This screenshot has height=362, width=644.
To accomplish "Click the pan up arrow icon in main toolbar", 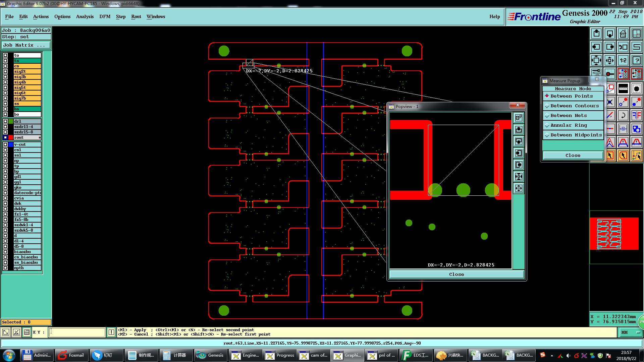I will point(596,34).
